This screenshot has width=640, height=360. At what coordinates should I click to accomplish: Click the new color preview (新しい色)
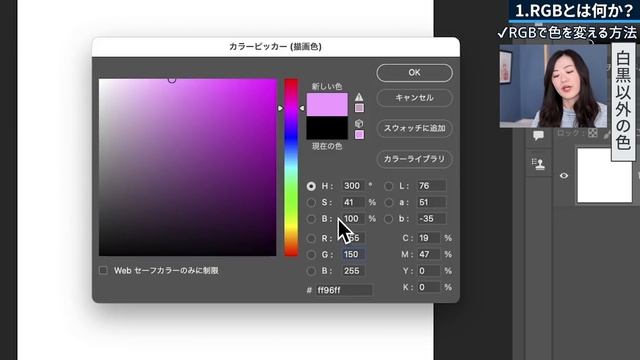(327, 104)
